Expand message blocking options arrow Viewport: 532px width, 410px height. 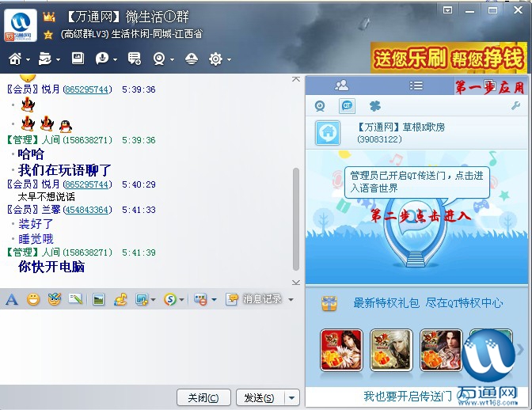point(214,300)
